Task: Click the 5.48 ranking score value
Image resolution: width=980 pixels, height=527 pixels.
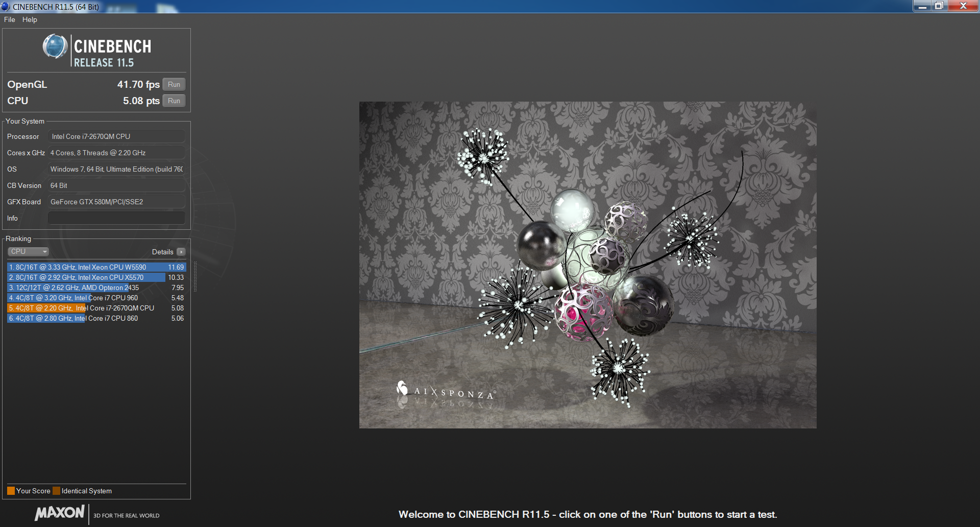Action: click(178, 298)
